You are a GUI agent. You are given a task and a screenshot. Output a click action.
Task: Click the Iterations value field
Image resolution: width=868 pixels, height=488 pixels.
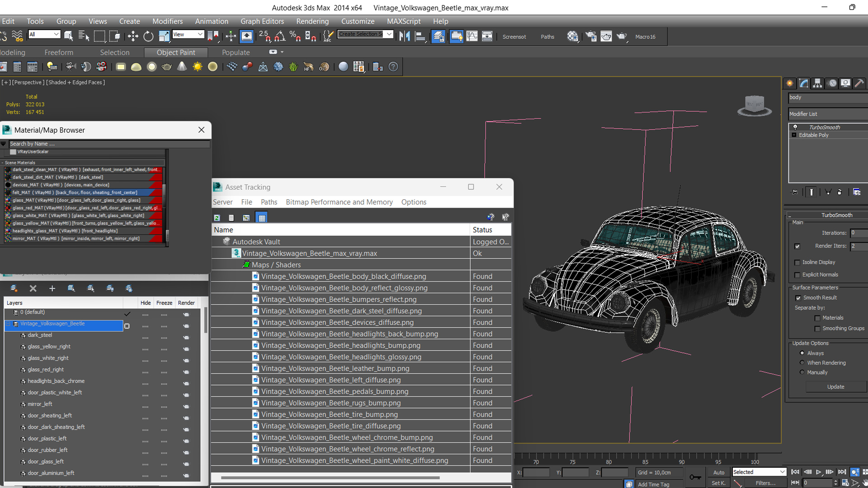(x=859, y=233)
